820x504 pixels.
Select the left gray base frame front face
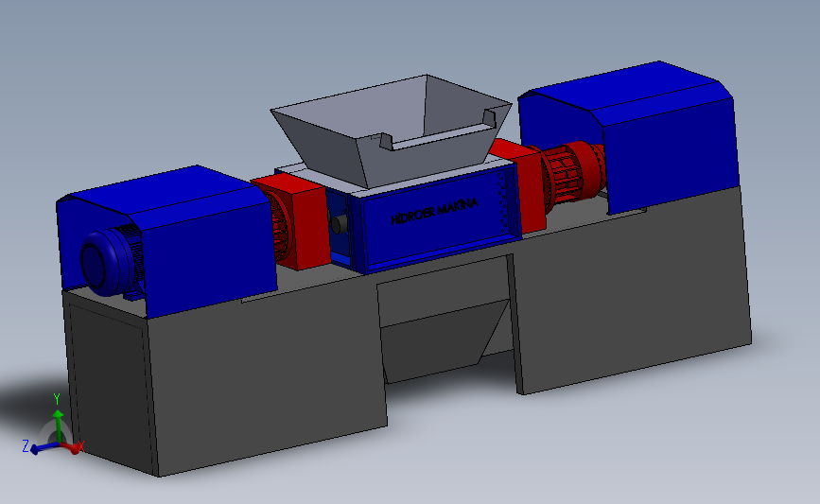(267, 376)
